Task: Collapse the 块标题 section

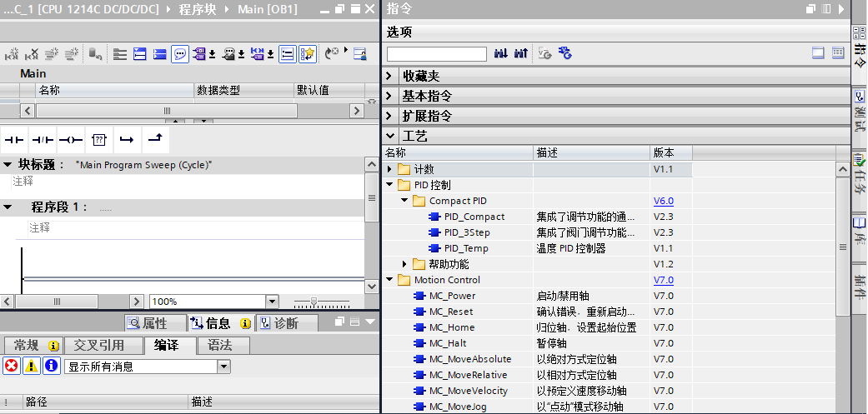Action: pos(8,165)
